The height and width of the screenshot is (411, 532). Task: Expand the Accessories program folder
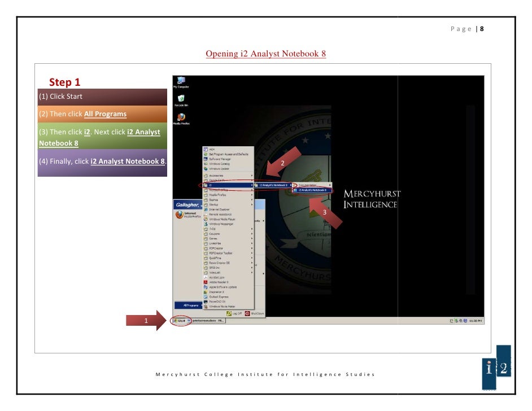(x=228, y=176)
